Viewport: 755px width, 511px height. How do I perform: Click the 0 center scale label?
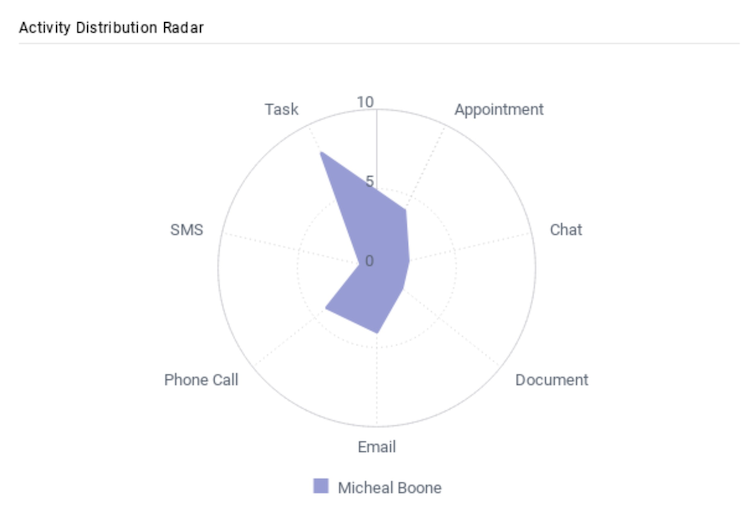pyautogui.click(x=369, y=261)
